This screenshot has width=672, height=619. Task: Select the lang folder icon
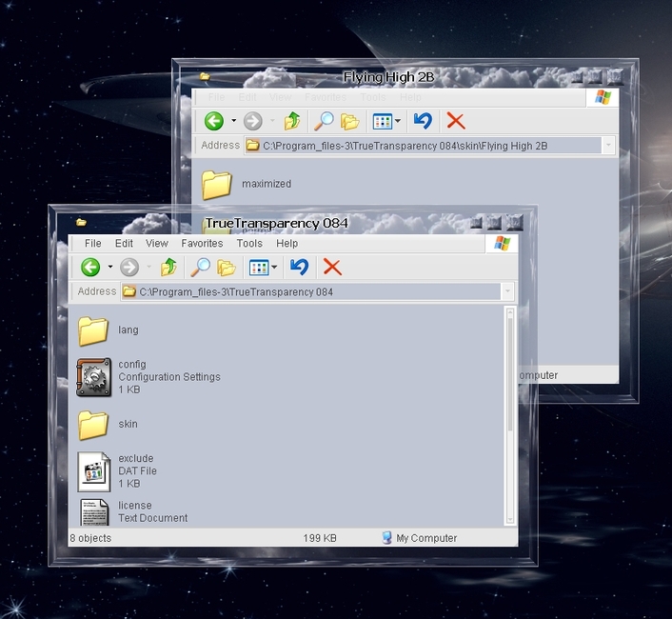click(93, 331)
